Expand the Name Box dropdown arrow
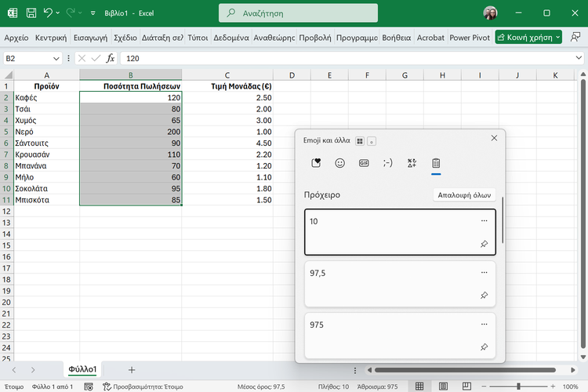 click(56, 59)
